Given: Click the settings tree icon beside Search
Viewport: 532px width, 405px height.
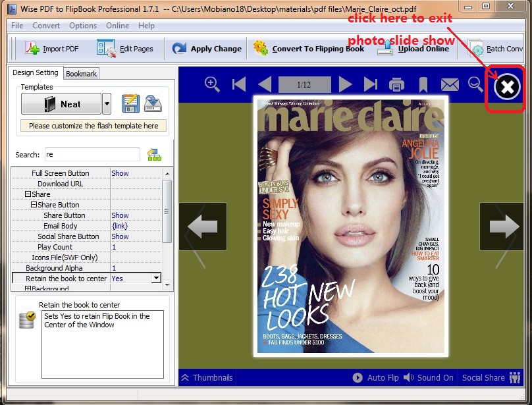Looking at the screenshot, I should pos(154,155).
